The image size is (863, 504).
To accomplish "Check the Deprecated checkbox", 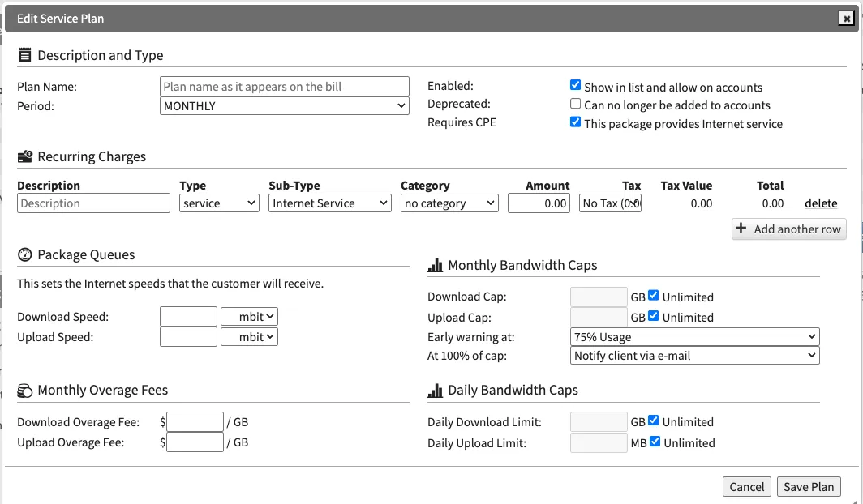I will tap(575, 104).
